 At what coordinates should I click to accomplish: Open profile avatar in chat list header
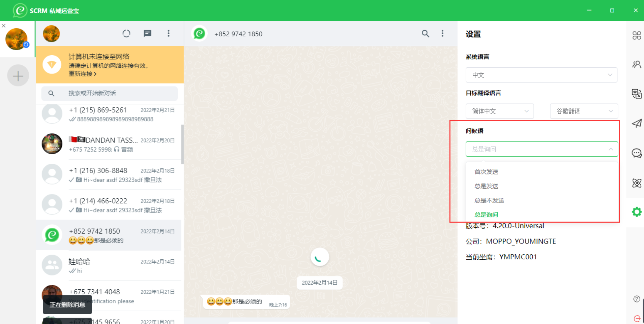point(51,33)
